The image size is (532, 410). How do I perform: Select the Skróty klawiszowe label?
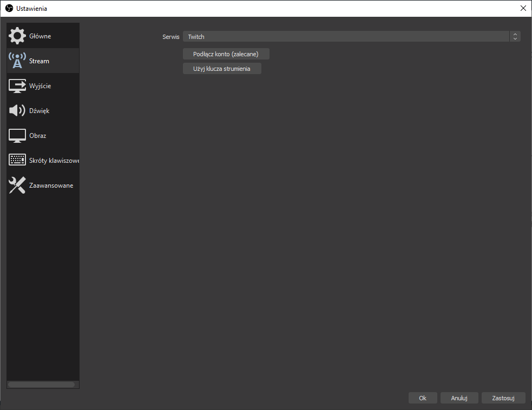[54, 161]
